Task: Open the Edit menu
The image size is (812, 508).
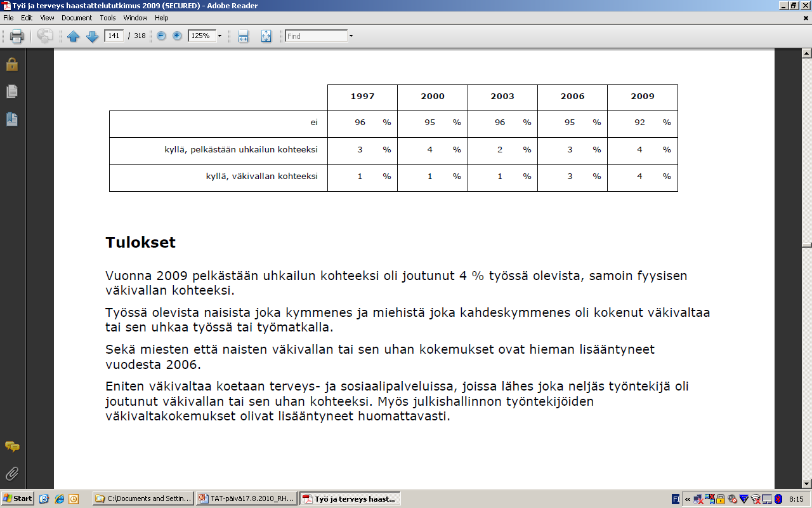Action: point(27,18)
